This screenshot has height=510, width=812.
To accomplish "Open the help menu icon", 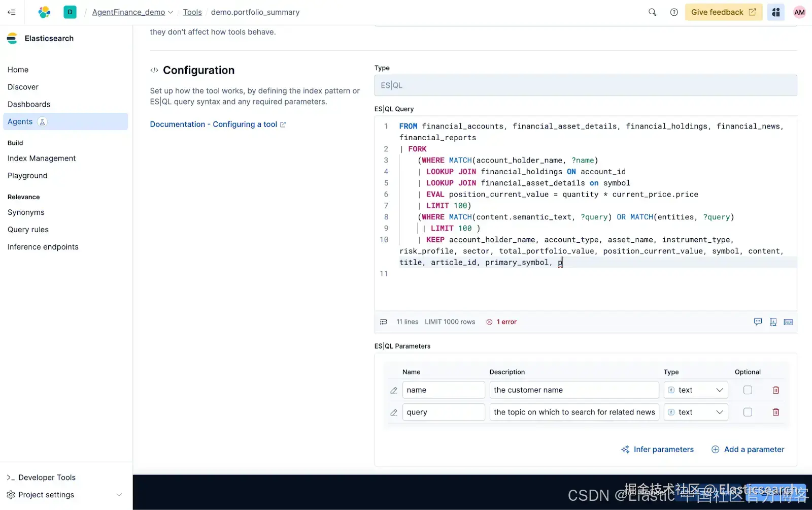I will (673, 12).
